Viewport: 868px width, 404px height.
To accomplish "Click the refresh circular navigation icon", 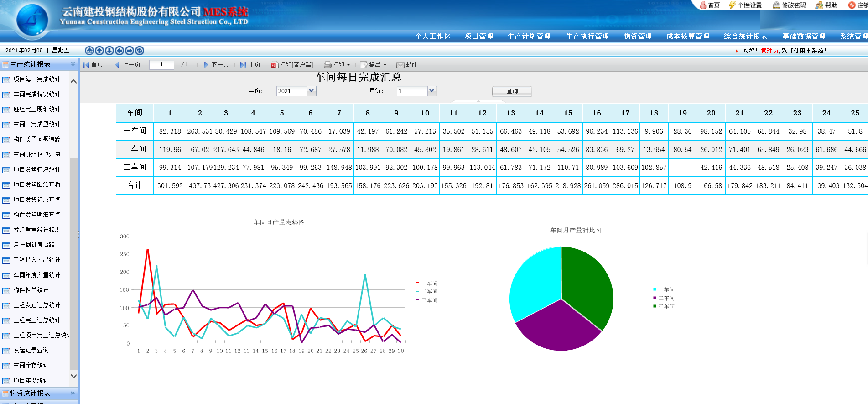I will 140,51.
